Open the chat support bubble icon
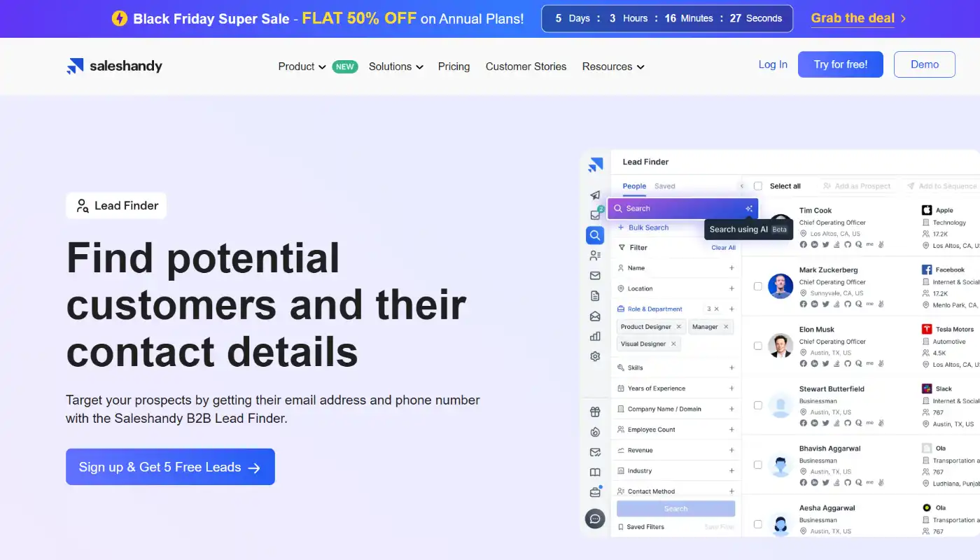This screenshot has width=980, height=560. point(595,519)
